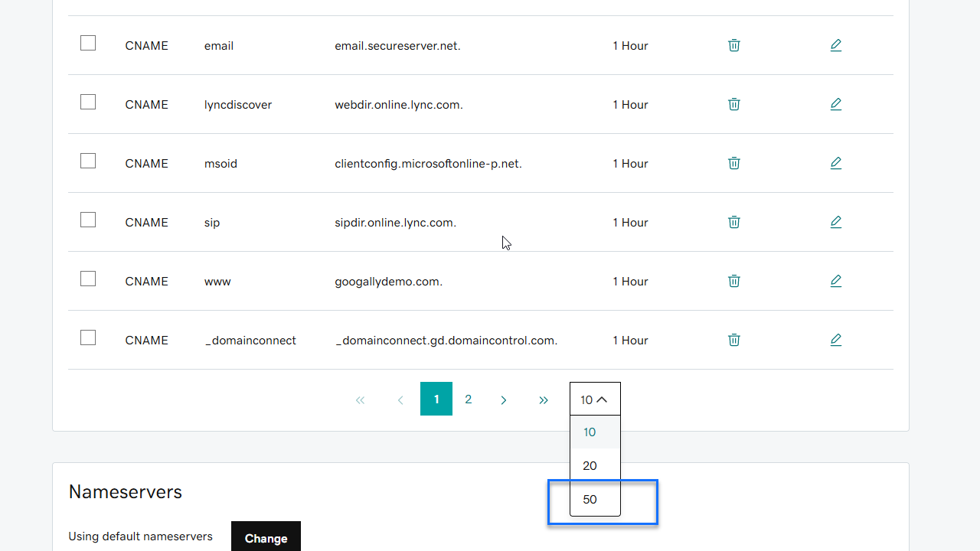Collapse the rows-per-page dropdown showing 10
The height and width of the screenshot is (551, 980).
coord(595,399)
